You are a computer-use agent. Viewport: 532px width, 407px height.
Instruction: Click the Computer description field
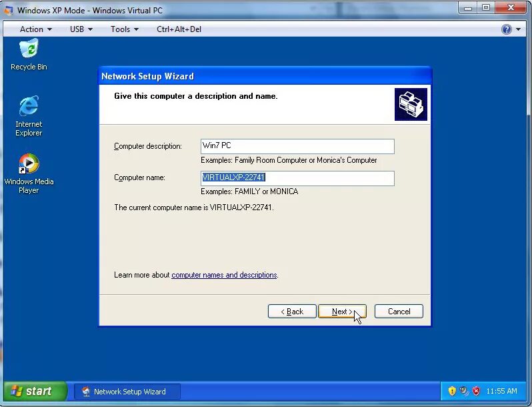click(x=297, y=146)
